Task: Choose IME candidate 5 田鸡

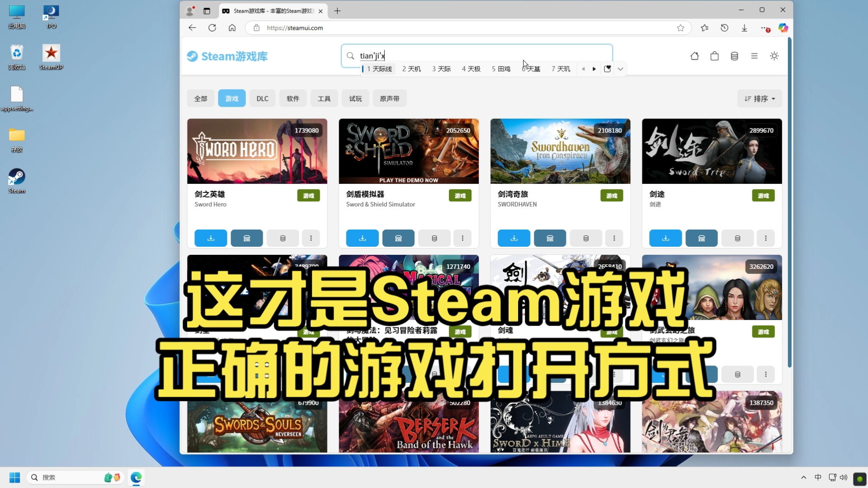Action: (501, 69)
